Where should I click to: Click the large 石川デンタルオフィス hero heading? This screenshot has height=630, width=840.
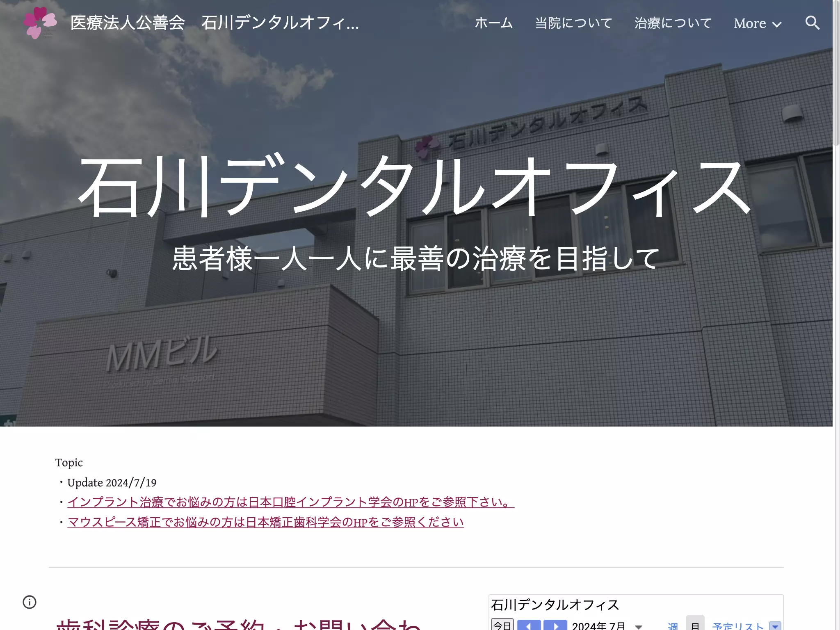[414, 186]
